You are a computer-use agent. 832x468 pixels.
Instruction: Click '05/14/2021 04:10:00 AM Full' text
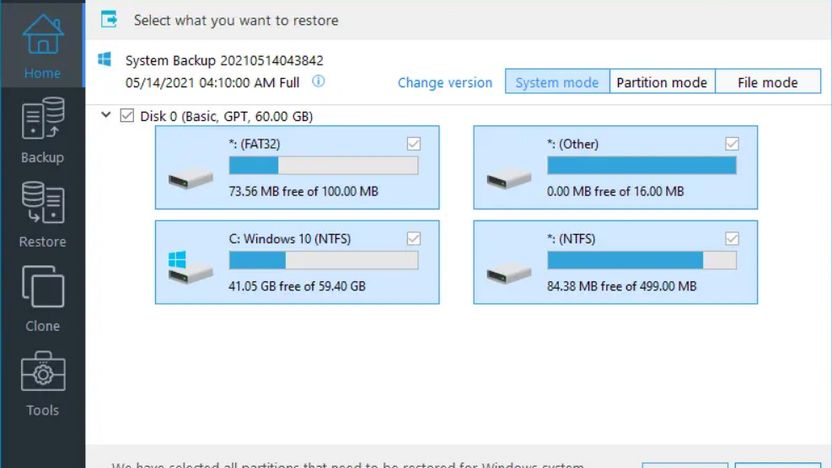[x=212, y=83]
